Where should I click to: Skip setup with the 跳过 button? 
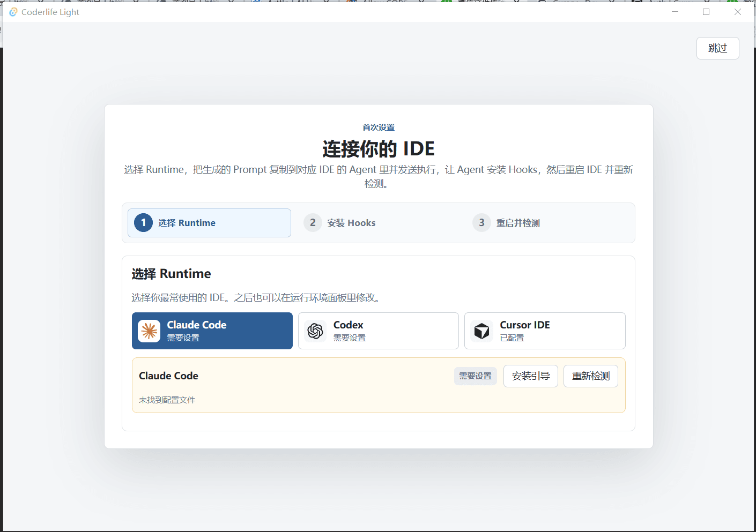click(718, 48)
